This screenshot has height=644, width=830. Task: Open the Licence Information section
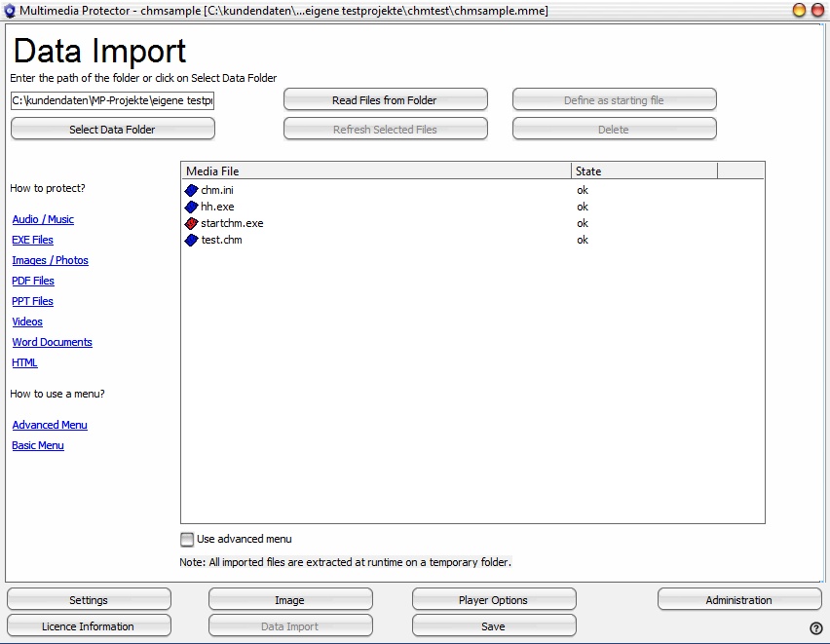point(89,626)
